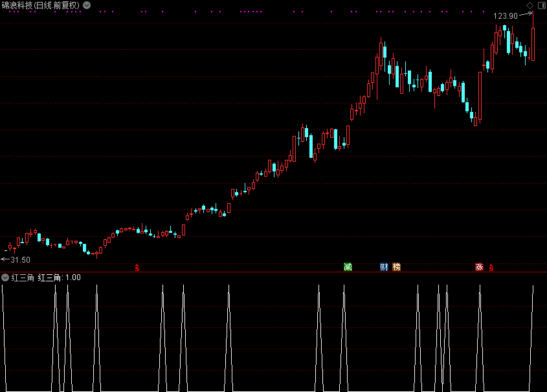The height and width of the screenshot is (392, 547).
Task: Click the 123.90 high price label
Action: tap(506, 16)
